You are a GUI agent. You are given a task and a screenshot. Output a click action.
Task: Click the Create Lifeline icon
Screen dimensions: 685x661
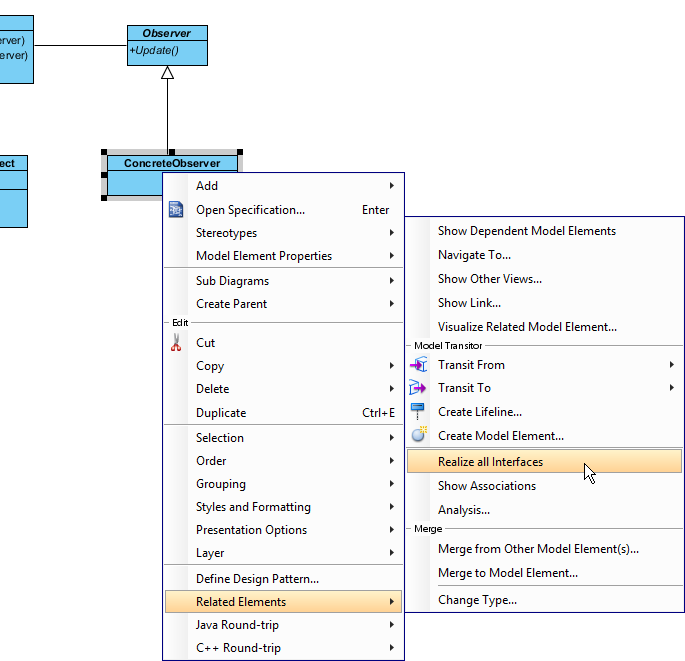[x=418, y=412]
